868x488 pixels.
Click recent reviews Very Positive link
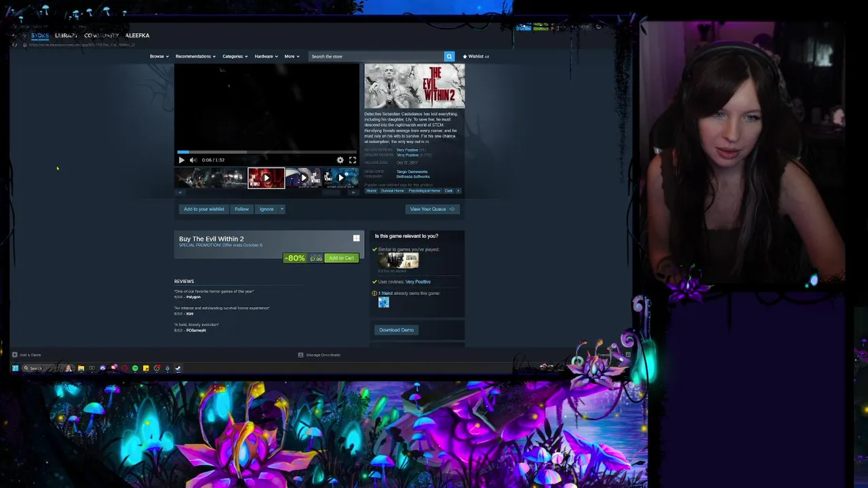(x=407, y=150)
